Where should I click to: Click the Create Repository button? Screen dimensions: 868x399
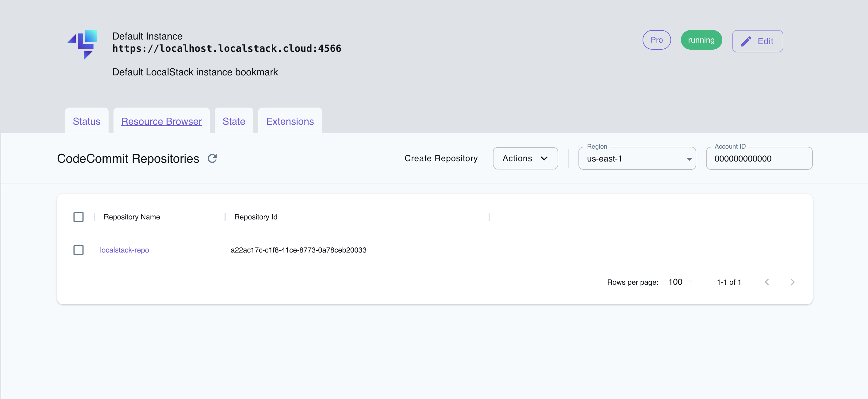[441, 158]
